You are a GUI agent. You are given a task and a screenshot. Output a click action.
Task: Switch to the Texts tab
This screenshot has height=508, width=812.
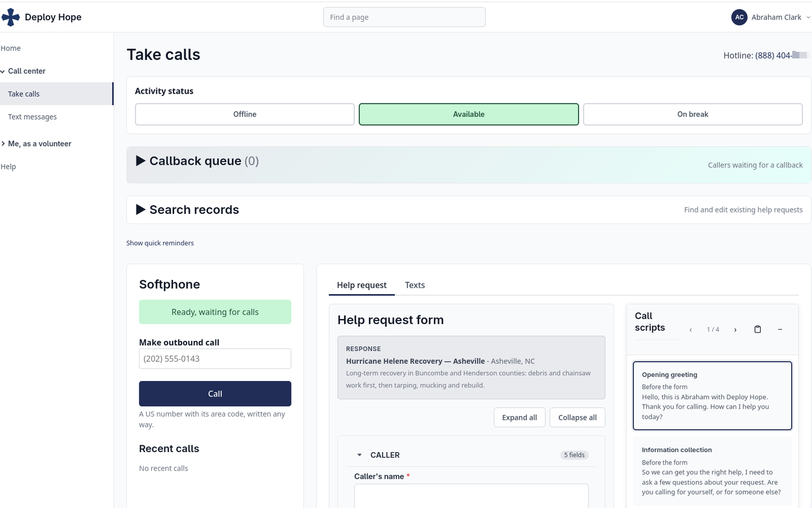(414, 285)
